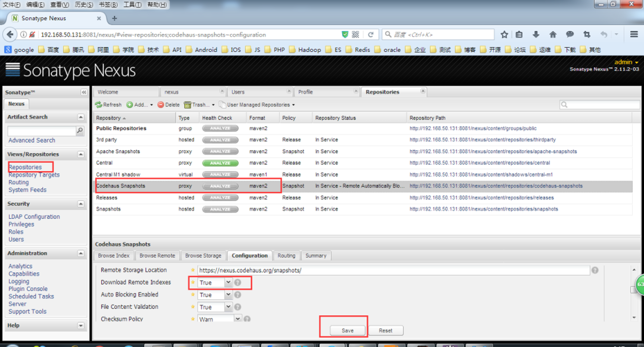Screen dimensions: 644x347
Task: Close the nexus tab in Nexus panel
Action: [x=222, y=91]
